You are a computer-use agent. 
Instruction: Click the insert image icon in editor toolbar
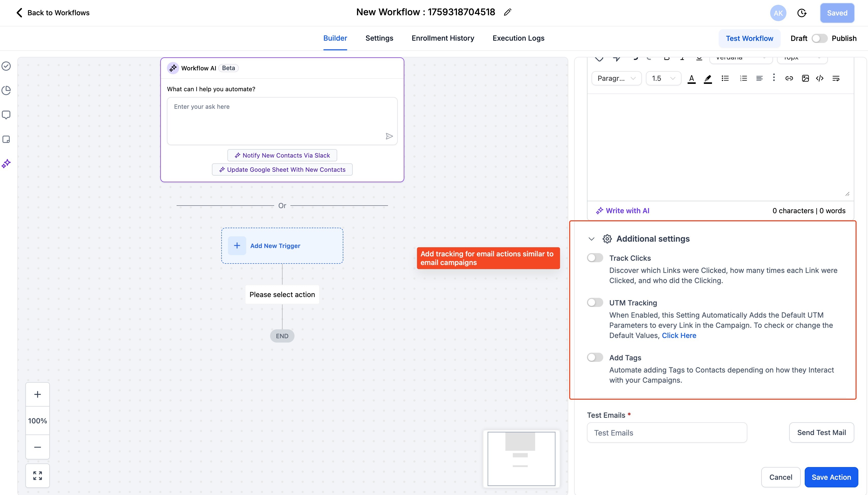pyautogui.click(x=805, y=78)
